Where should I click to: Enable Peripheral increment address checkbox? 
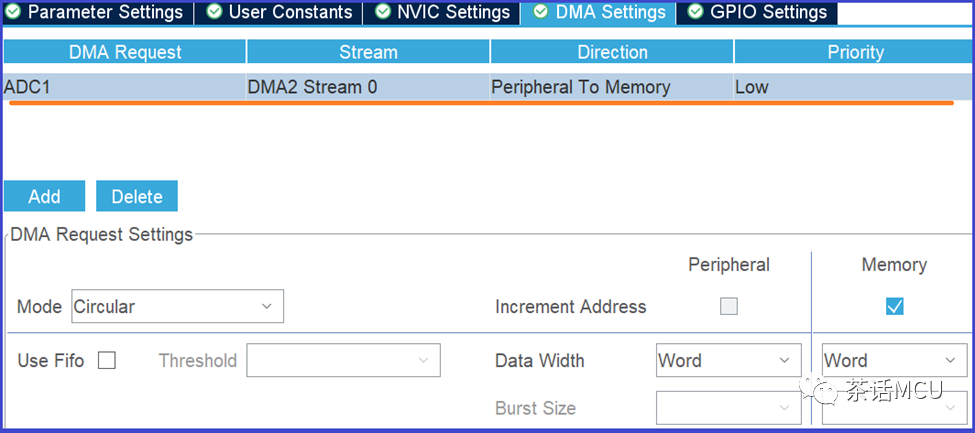coord(729,307)
